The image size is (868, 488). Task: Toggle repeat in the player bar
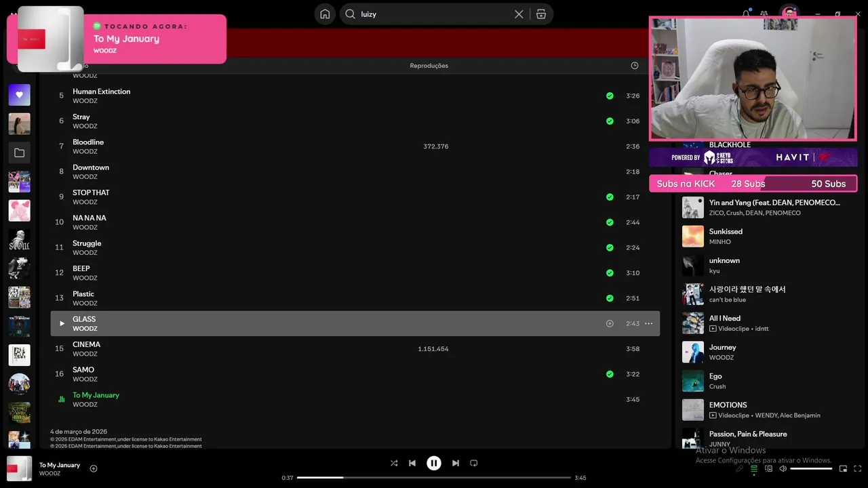[x=474, y=463]
